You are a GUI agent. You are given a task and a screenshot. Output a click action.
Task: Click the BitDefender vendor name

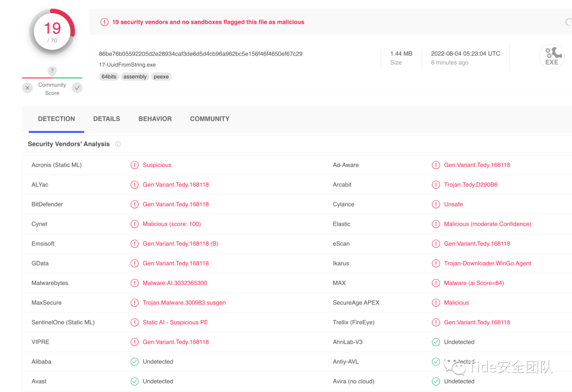click(47, 204)
